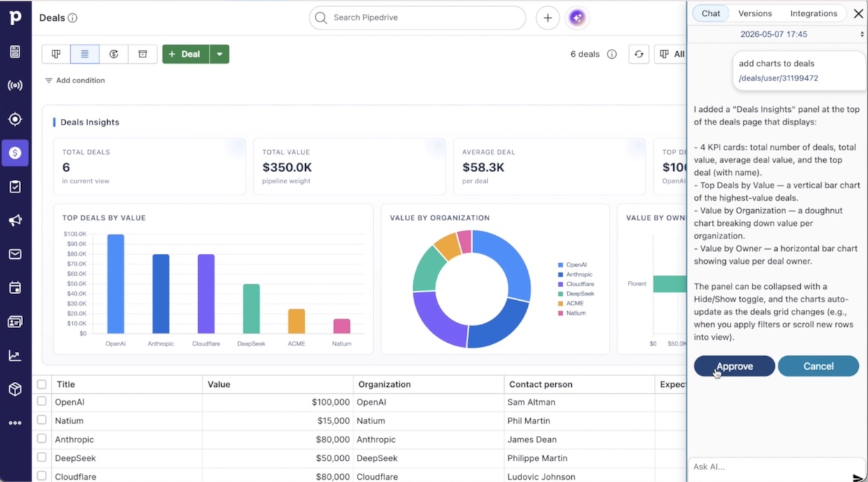
Task: Click the OpenAI legend color swatch
Action: [561, 265]
